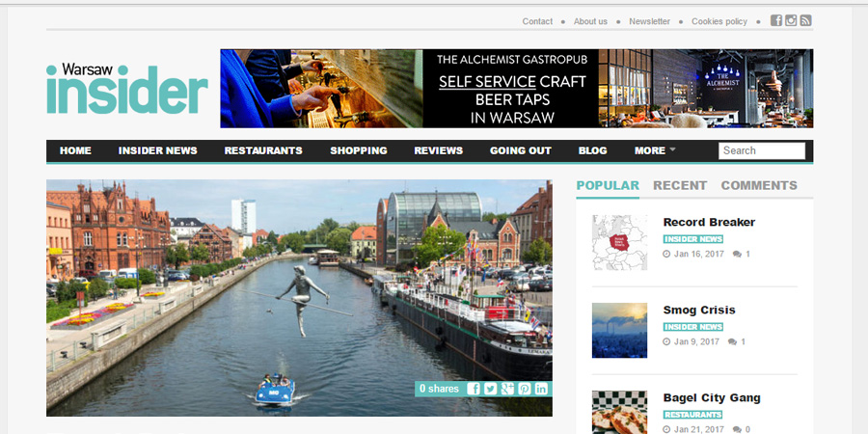Expand the MORE dropdown menu
Image resolution: width=868 pixels, height=434 pixels.
coord(654,150)
